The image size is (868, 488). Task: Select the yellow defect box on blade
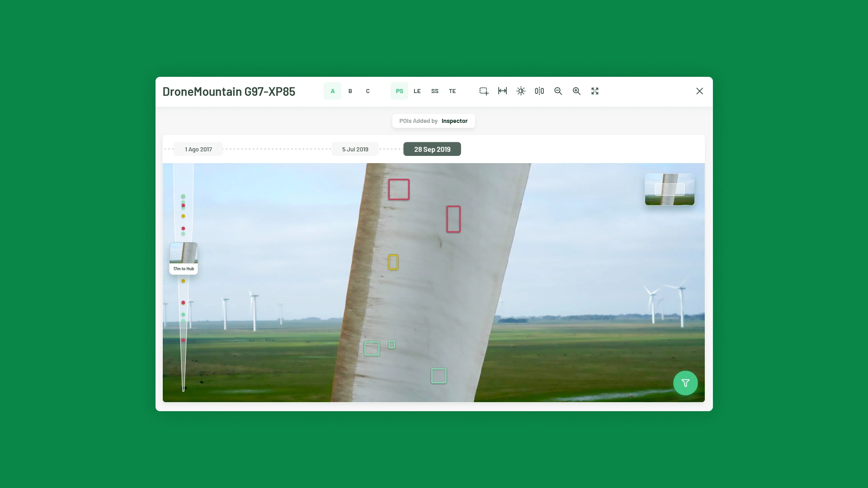[393, 263]
